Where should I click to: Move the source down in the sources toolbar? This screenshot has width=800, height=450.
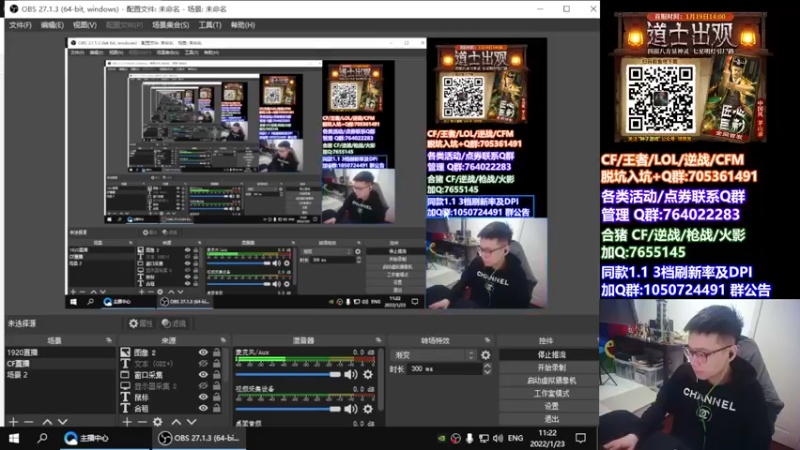tap(191, 422)
